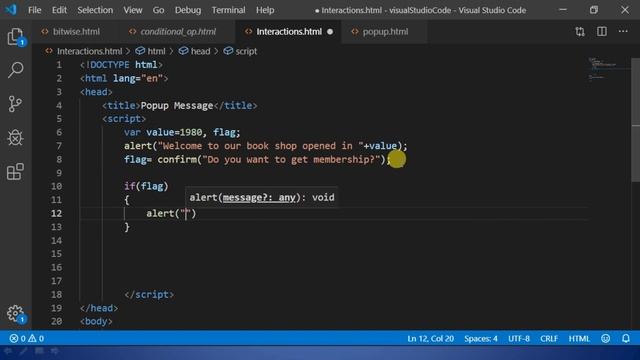Click the confirm( call on line 8
The image size is (640, 360).
179,159
